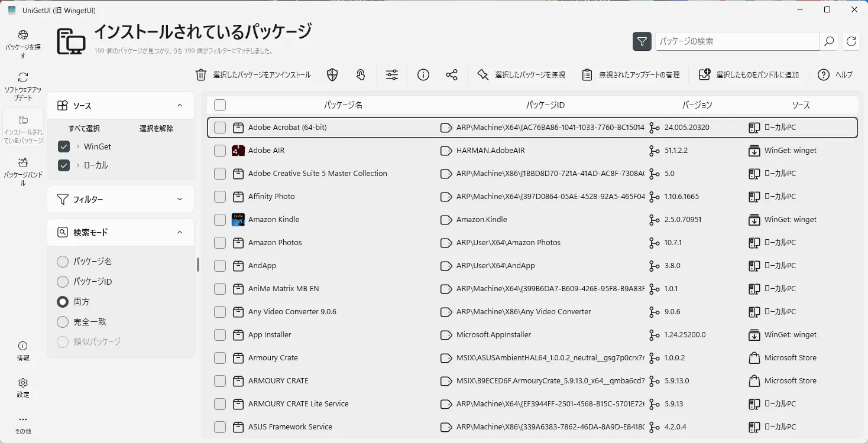Screen dimensions: 868x443
Task: Show package details info icon
Action: pos(423,74)
